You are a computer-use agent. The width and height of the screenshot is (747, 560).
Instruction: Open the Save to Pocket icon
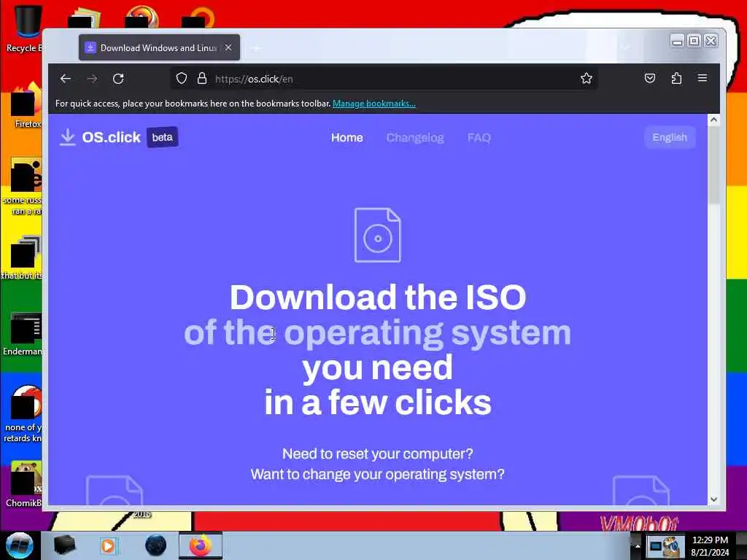click(650, 78)
